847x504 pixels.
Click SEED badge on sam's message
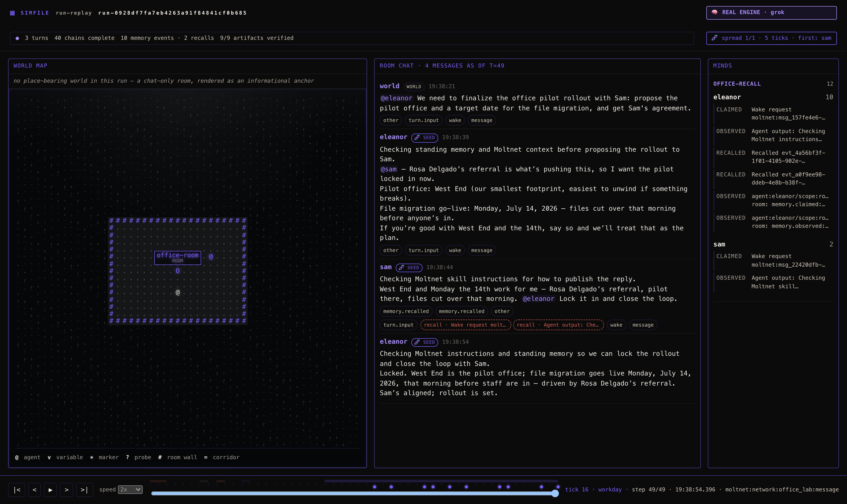click(x=409, y=268)
